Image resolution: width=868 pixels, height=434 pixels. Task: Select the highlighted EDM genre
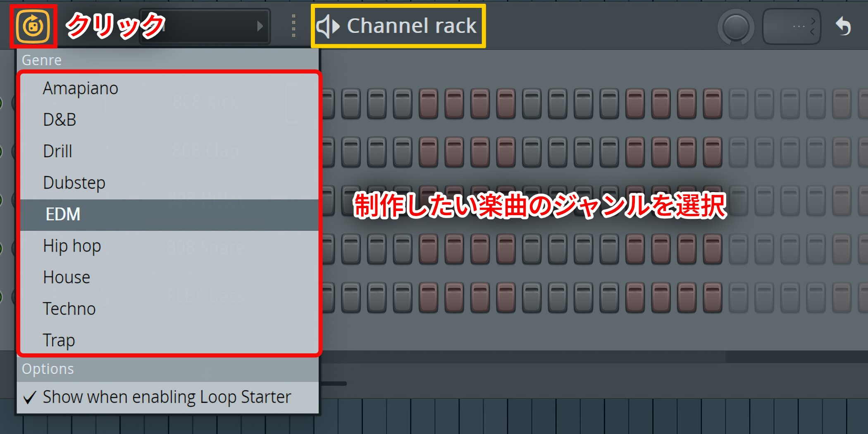coord(169,215)
